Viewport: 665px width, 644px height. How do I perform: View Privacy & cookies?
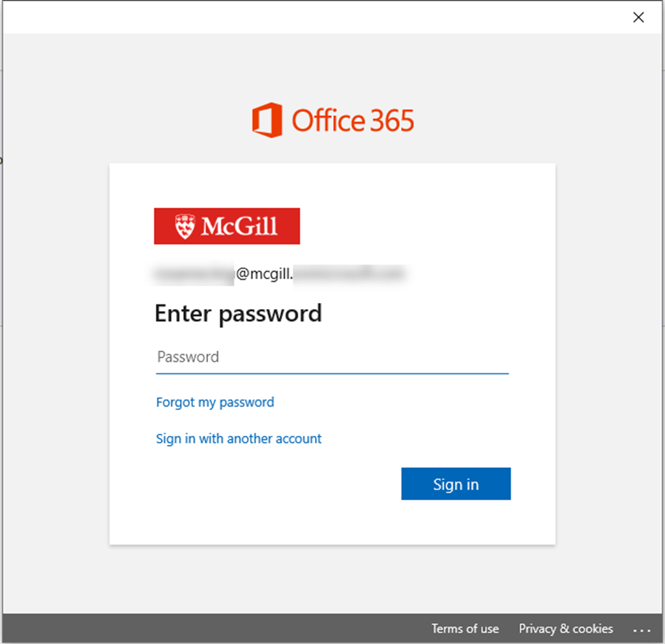point(566,628)
